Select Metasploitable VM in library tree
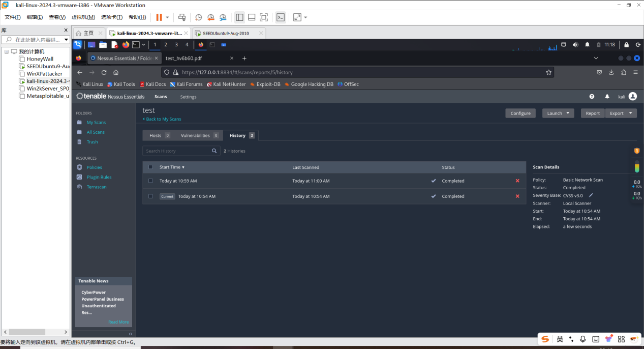 click(x=47, y=96)
